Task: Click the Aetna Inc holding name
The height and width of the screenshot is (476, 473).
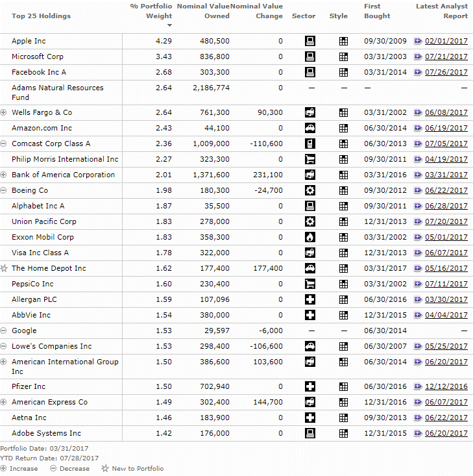Action: [x=29, y=418]
